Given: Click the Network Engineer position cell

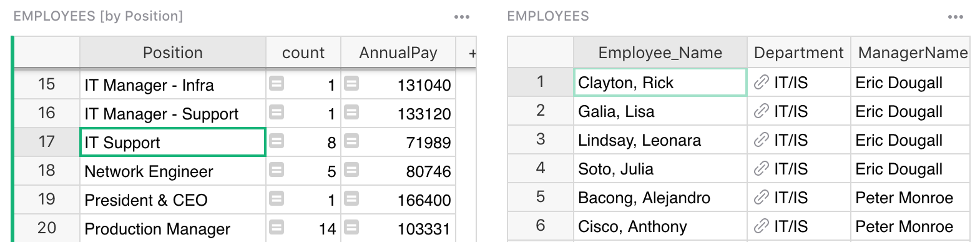Looking at the screenshot, I should pos(173,171).
